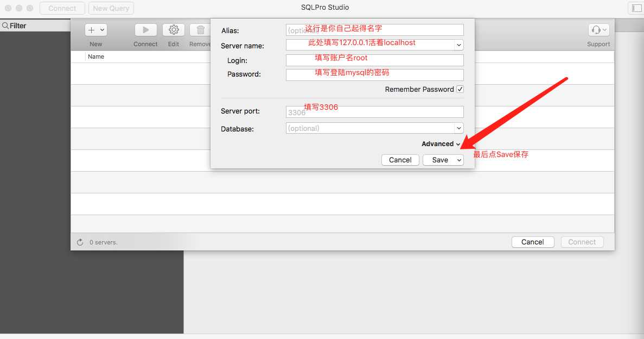Click Cancel in the server list window
This screenshot has height=339, width=644.
click(x=533, y=242)
